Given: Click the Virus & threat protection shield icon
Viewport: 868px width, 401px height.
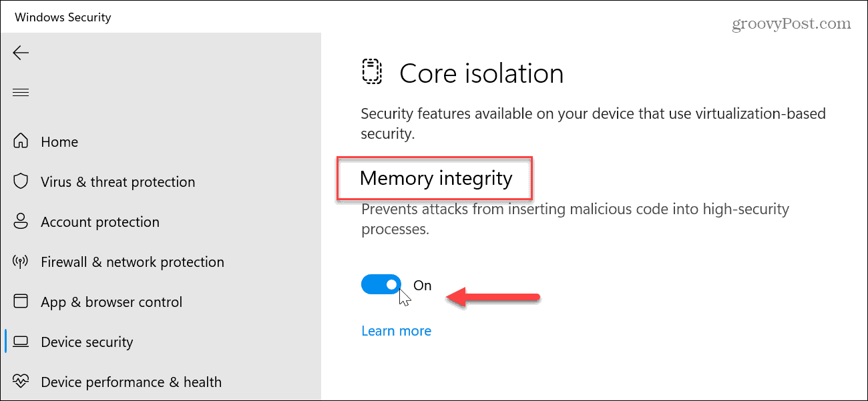Looking at the screenshot, I should pyautogui.click(x=21, y=181).
